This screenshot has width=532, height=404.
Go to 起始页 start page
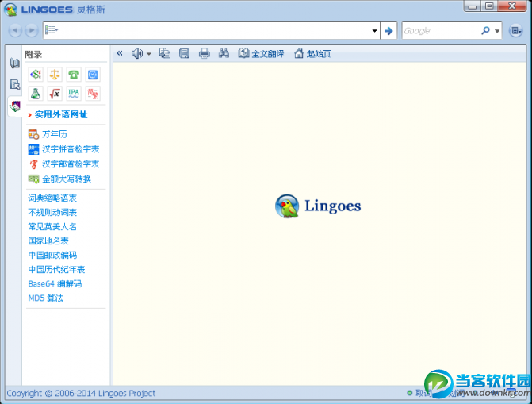click(312, 53)
